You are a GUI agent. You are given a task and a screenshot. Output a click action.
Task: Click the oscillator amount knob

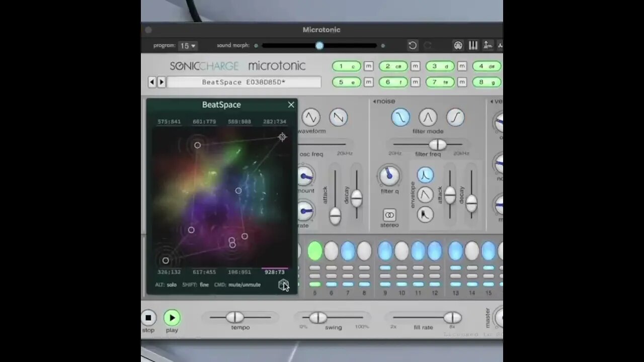305,176
